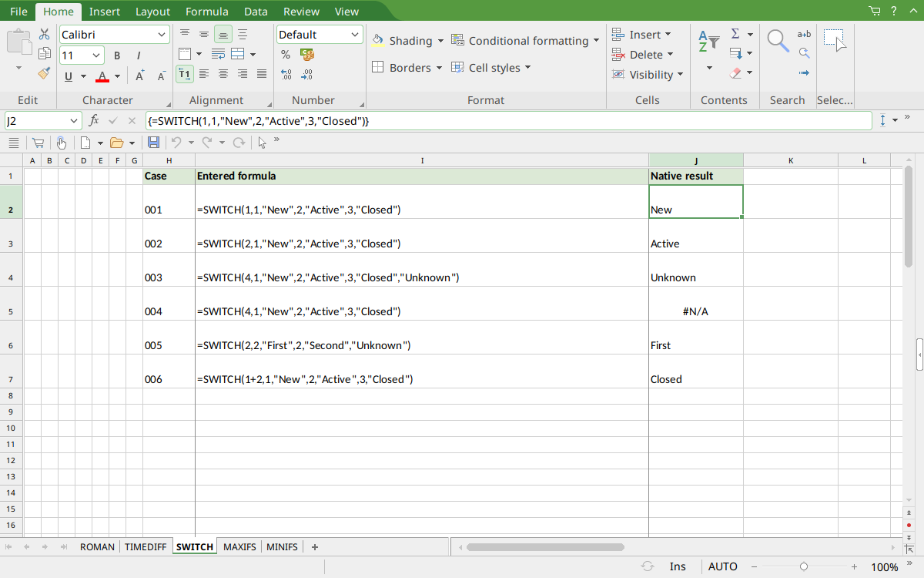Click the decrease font size icon
This screenshot has height=578, width=924.
[161, 76]
